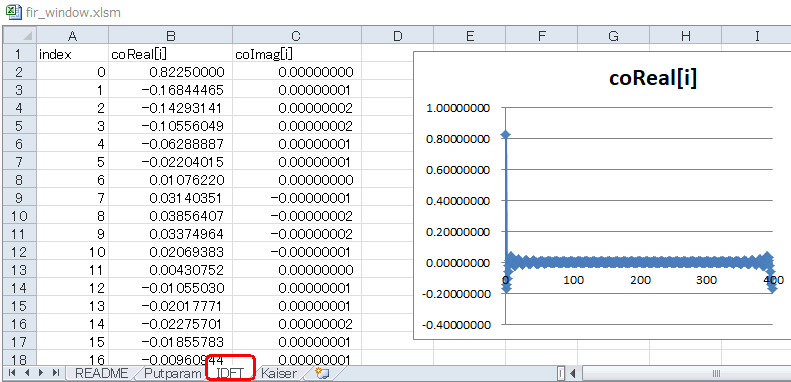This screenshot has height=382, width=791.
Task: Click the 'coImag[i]' header cell
Action: click(x=297, y=54)
